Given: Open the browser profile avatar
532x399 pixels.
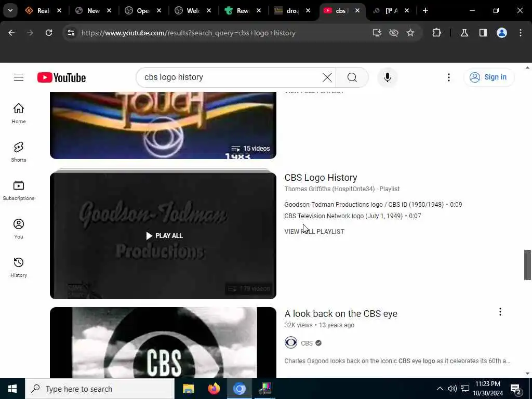Looking at the screenshot, I should point(502,33).
